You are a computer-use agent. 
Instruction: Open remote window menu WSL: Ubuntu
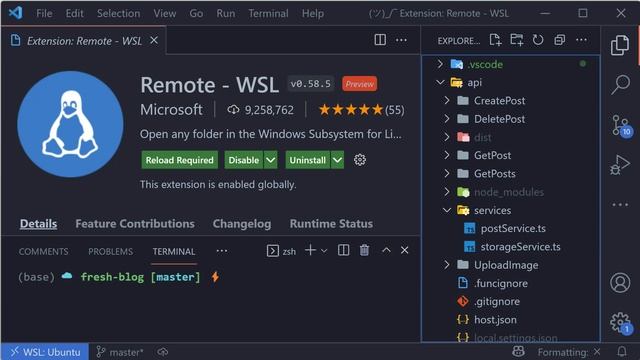pos(45,352)
